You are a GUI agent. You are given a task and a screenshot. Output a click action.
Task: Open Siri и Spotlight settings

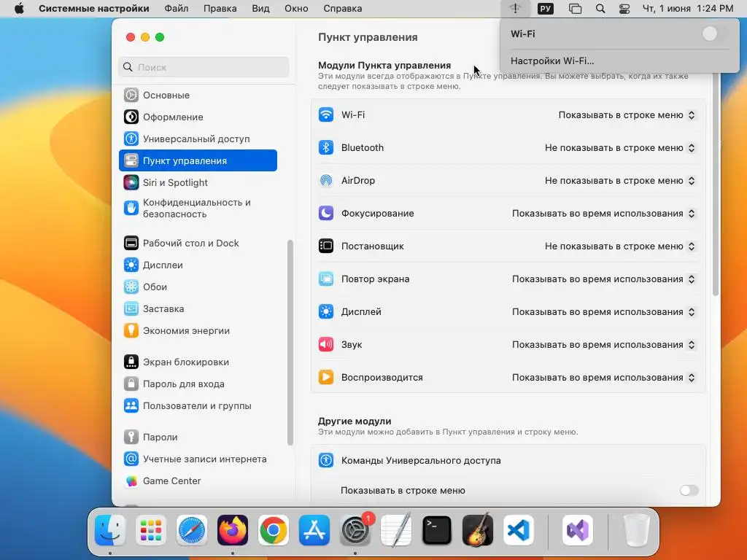point(198,182)
